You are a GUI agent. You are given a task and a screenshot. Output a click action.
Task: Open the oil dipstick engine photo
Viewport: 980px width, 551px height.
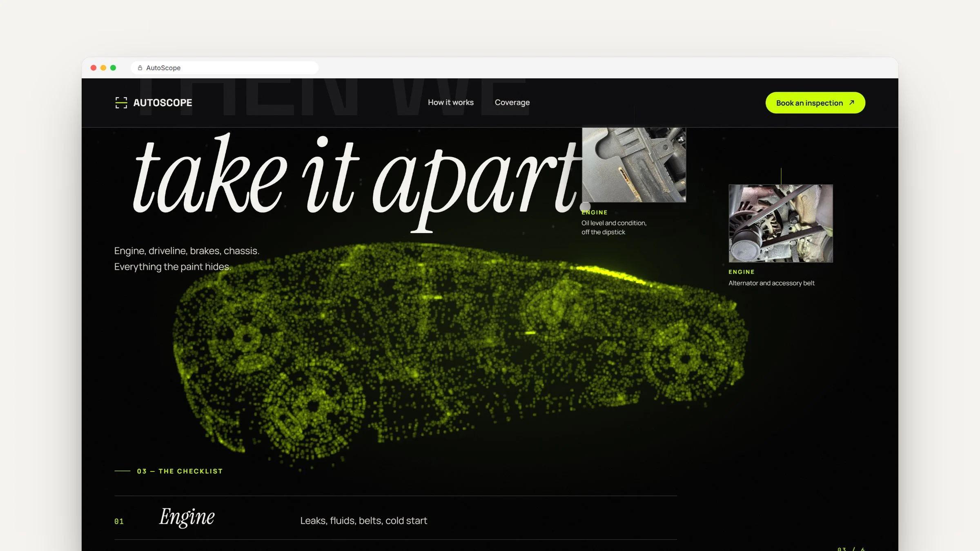point(634,164)
